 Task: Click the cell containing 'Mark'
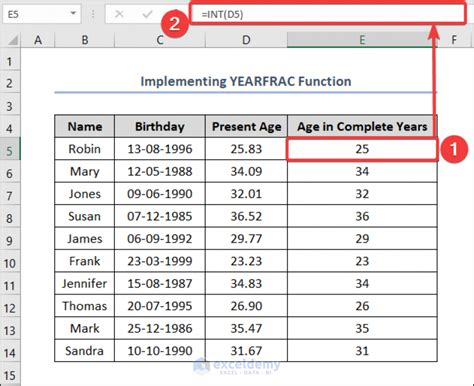[x=85, y=328]
